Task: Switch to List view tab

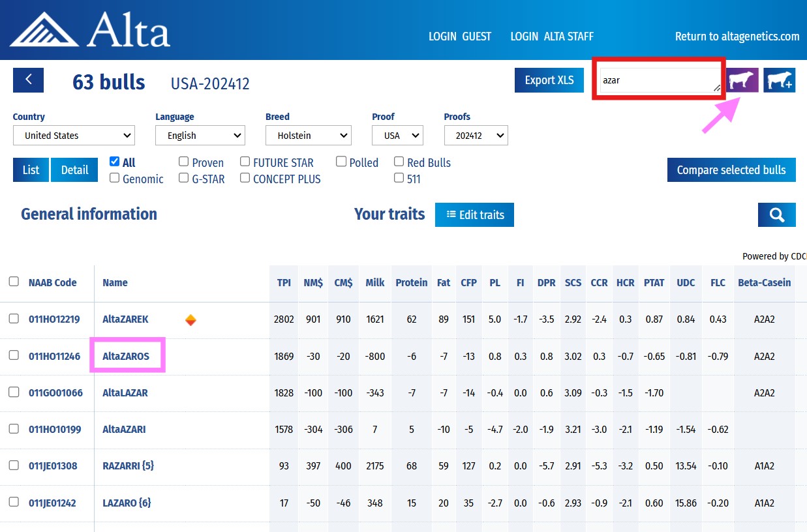Action: click(31, 170)
